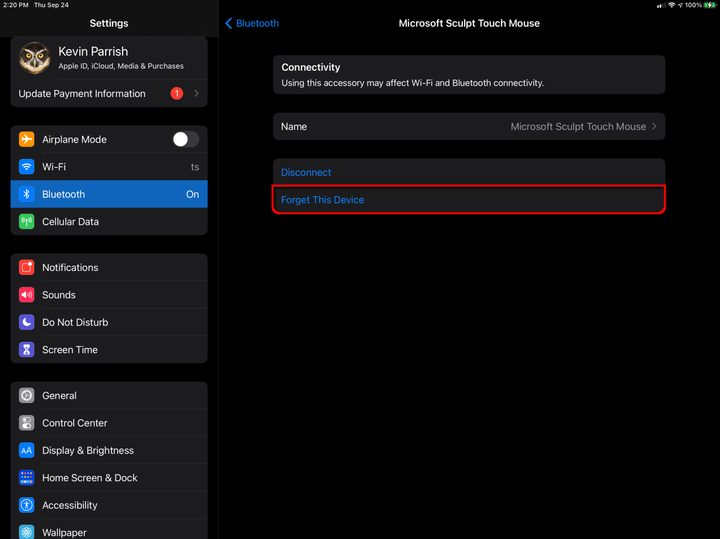720x539 pixels.
Task: Tap the Airplane Mode label
Action: [x=74, y=139]
